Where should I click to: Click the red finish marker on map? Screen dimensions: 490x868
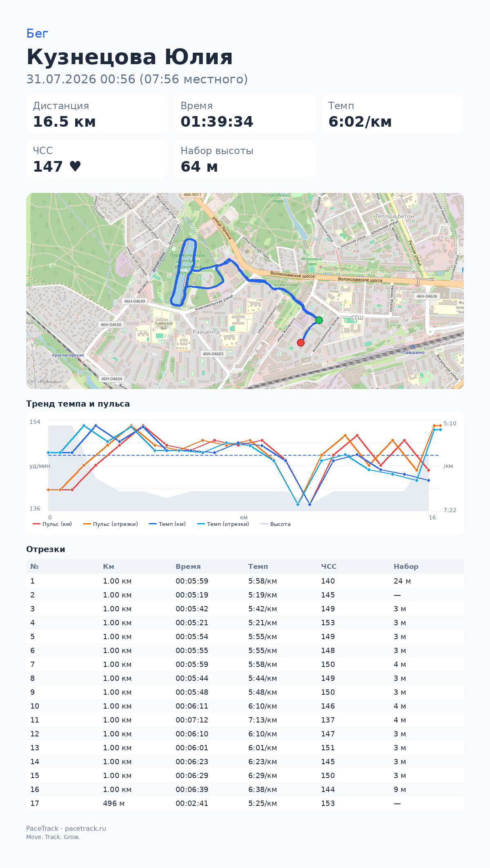coord(301,342)
